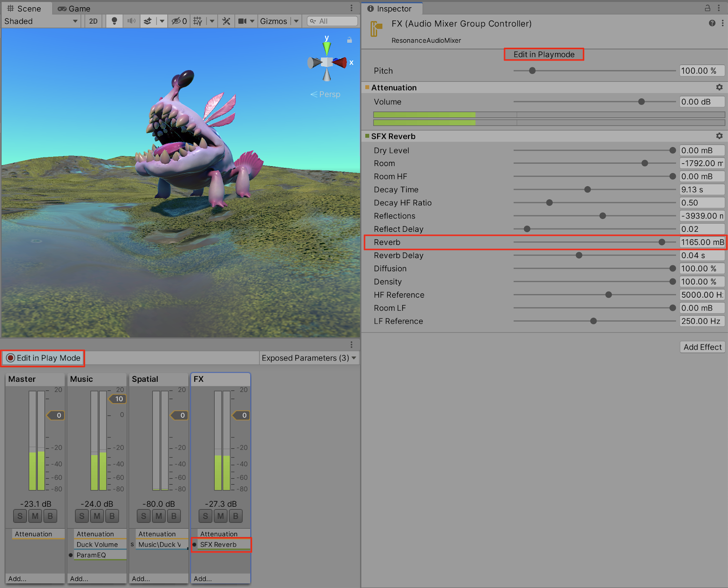Open the scene camera settings icon

click(243, 21)
